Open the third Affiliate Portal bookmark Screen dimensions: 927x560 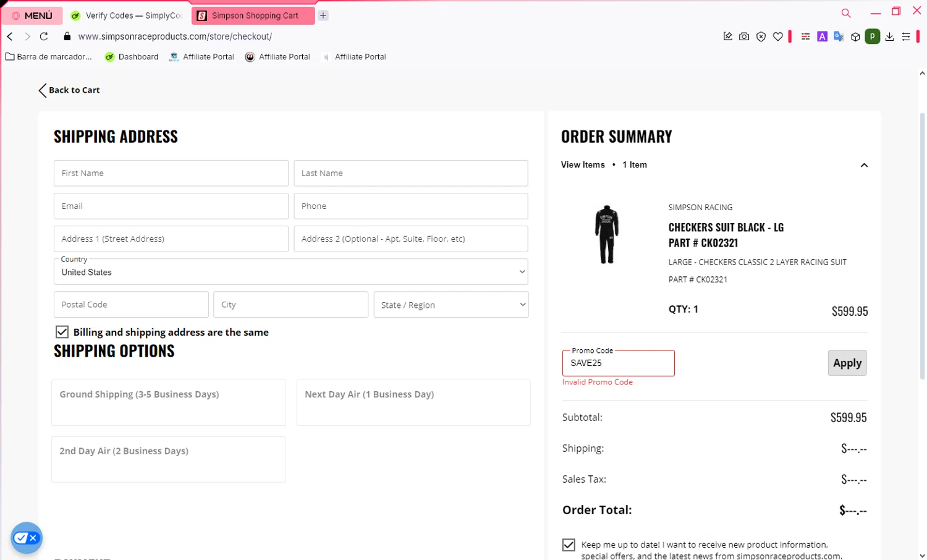(x=353, y=57)
